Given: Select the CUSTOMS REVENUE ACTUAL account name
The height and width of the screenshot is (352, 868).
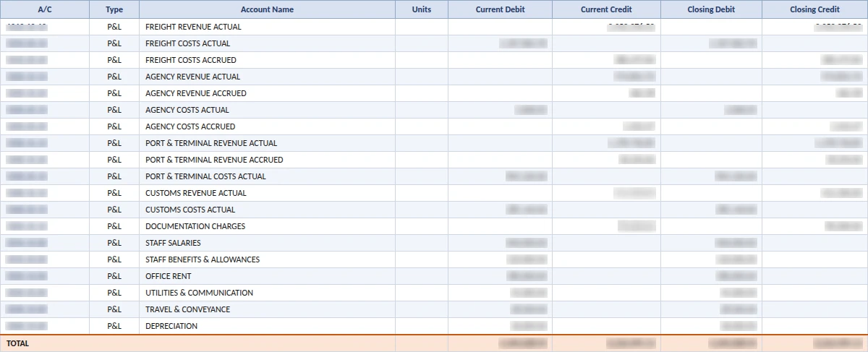Looking at the screenshot, I should [196, 193].
